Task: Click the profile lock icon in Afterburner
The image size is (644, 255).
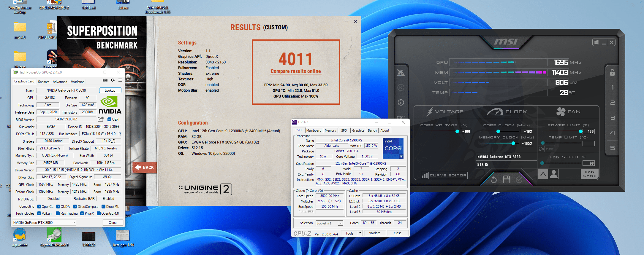Action: tap(612, 72)
